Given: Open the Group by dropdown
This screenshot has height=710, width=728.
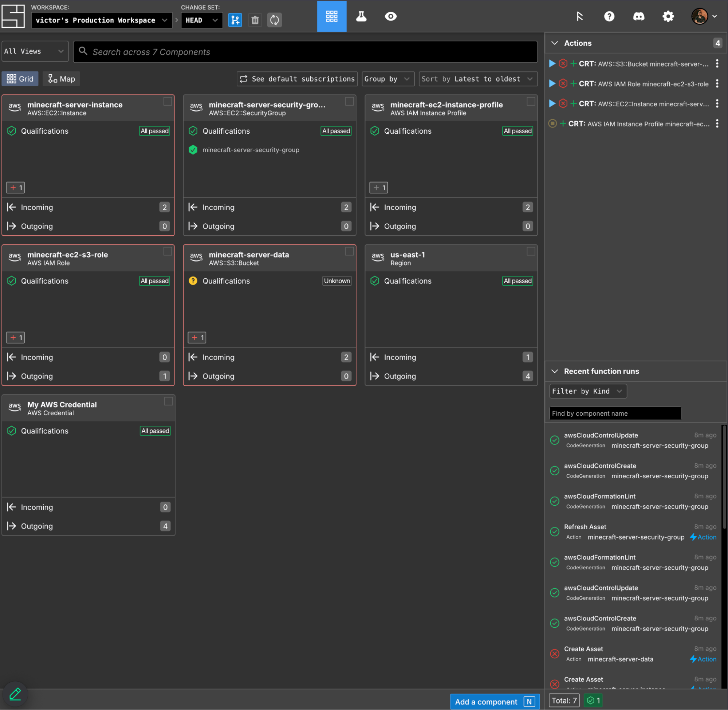Looking at the screenshot, I should click(x=387, y=79).
